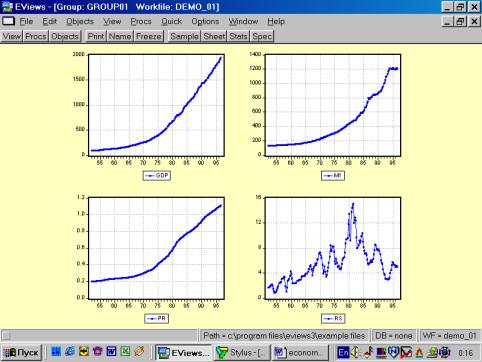
Task: Click the N shield tray icon
Action: (x=394, y=352)
